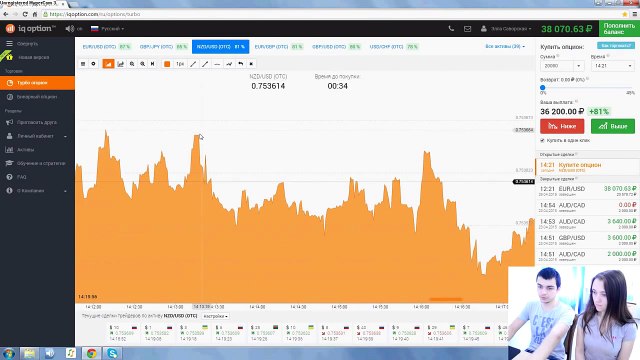This screenshot has width=640, height=360.
Task: Open the 14:53 AUD/CAD closed deal row
Action: click(x=587, y=223)
